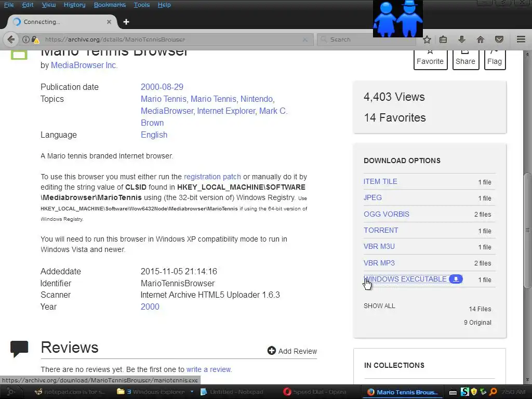Click the insecure connection warning padlock icon
The height and width of the screenshot is (399, 532).
tap(35, 39)
